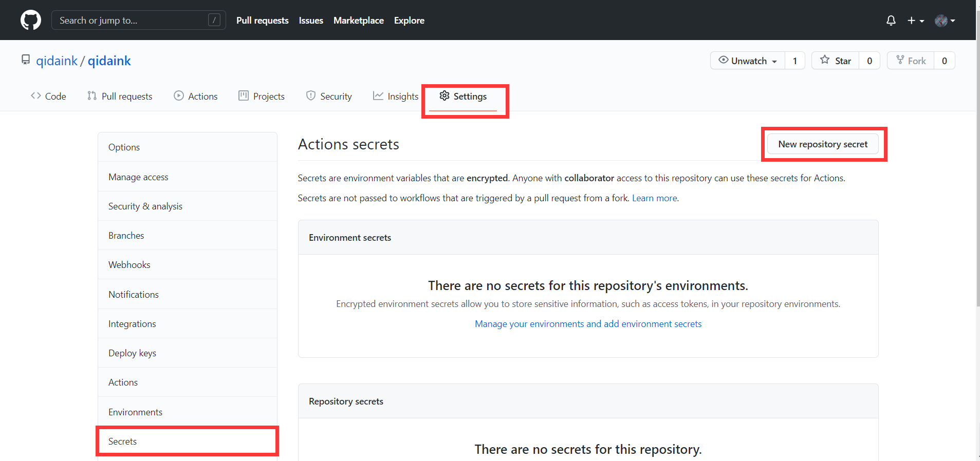Open the watchers count of 1
Viewport: 980px width, 461px height.
coord(794,61)
